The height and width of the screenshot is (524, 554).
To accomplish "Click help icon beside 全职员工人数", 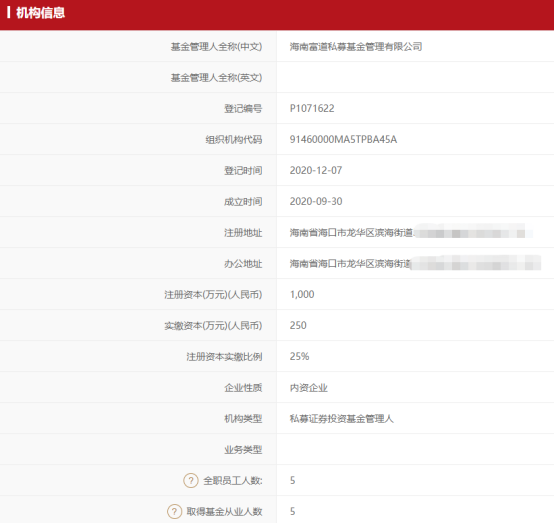I will coord(191,481).
